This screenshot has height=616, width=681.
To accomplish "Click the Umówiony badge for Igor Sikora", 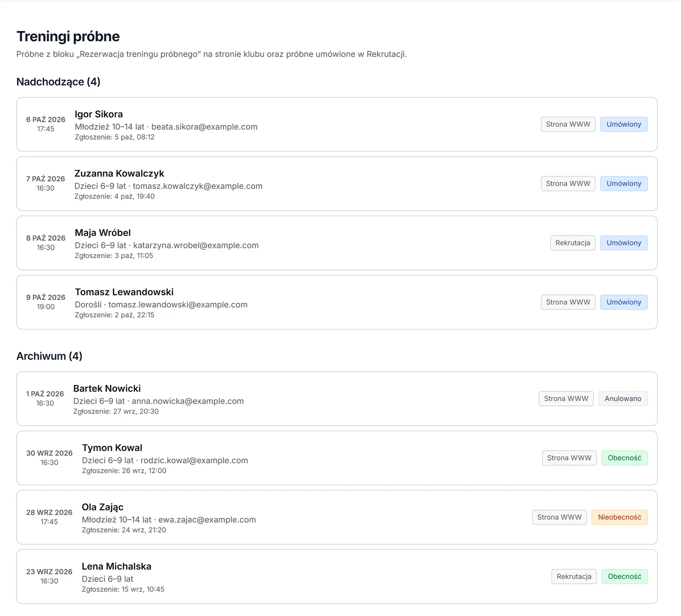I will click(624, 124).
